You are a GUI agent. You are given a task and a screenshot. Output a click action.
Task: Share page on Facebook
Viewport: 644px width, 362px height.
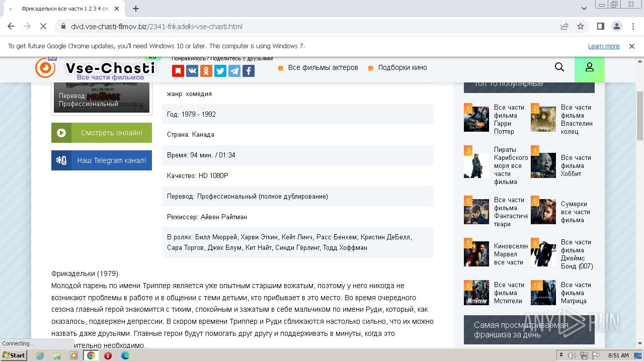point(249,71)
